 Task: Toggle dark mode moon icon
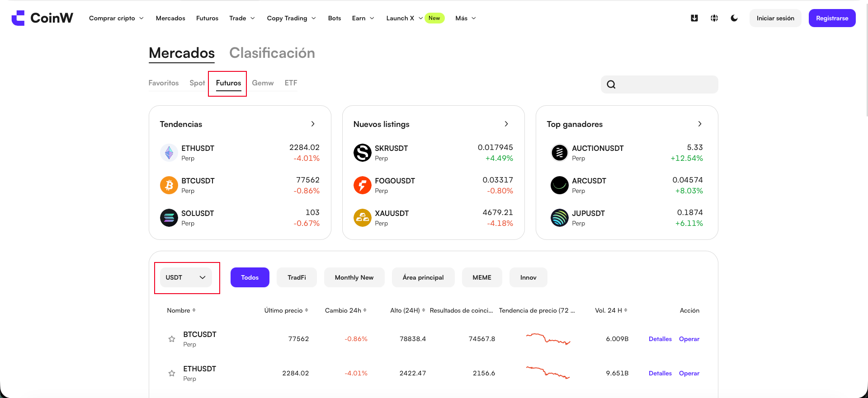click(x=734, y=18)
